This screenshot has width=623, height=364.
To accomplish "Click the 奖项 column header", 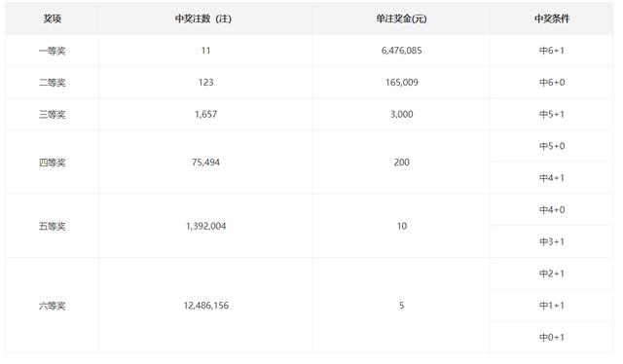I will [x=52, y=18].
